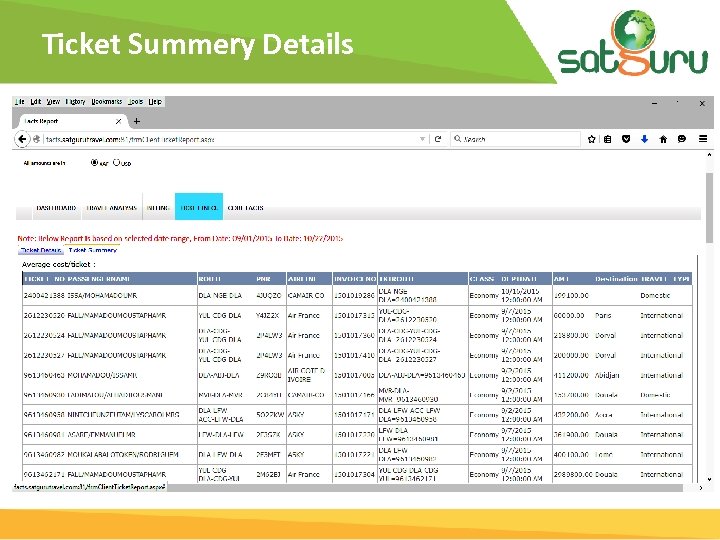Open the File menu
Screen dimensions: 720x540
click(19, 101)
